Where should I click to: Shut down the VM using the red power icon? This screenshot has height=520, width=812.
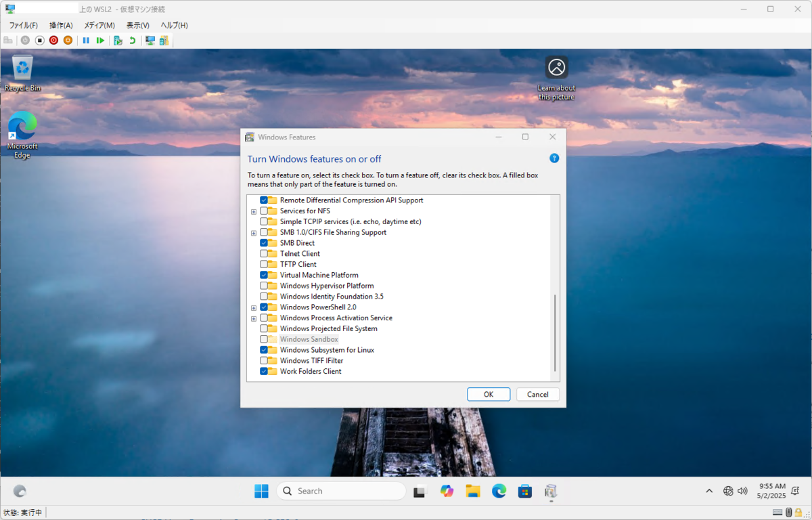click(53, 41)
